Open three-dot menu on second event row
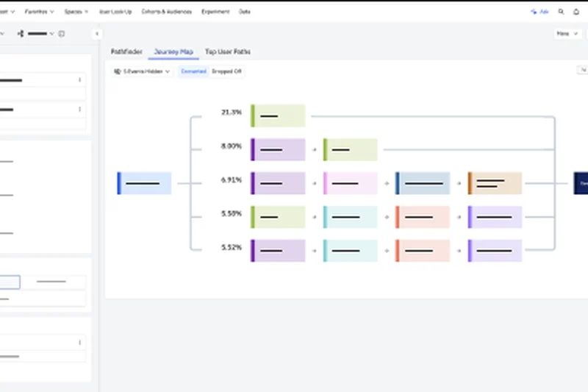The width and height of the screenshot is (588, 392). (79, 110)
